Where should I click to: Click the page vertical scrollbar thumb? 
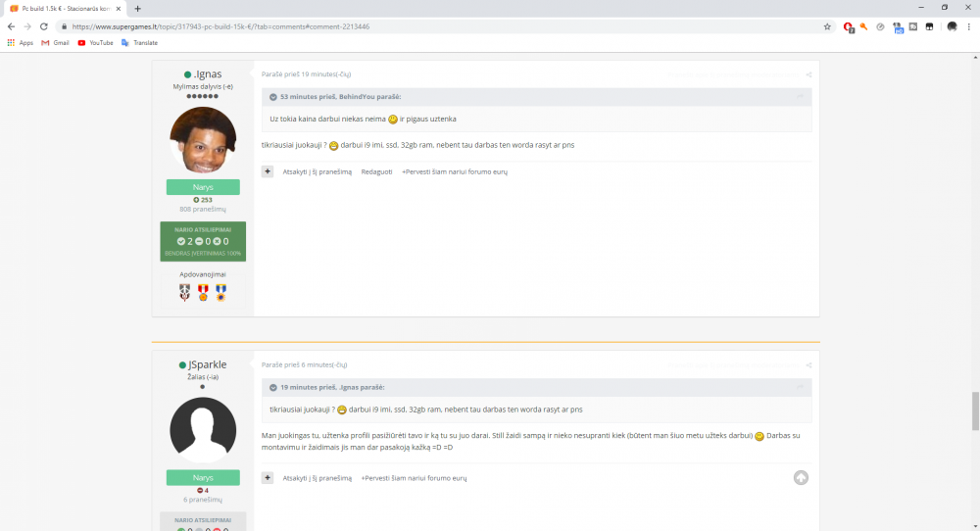(x=974, y=410)
